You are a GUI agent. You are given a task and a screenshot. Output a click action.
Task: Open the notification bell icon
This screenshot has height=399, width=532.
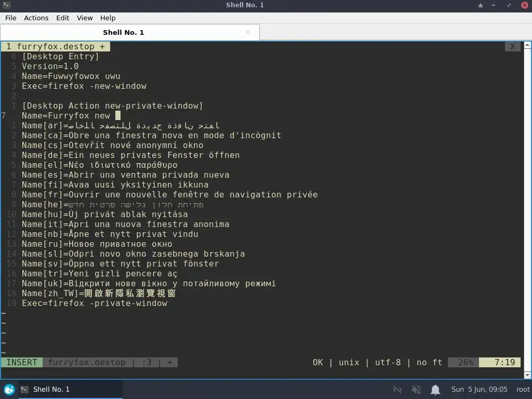(x=435, y=390)
